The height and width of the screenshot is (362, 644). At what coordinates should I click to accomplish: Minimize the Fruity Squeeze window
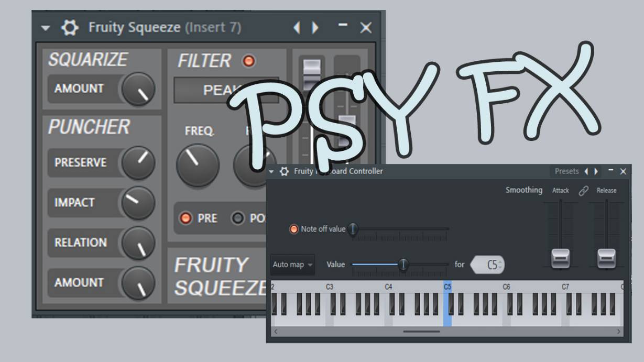pos(343,25)
